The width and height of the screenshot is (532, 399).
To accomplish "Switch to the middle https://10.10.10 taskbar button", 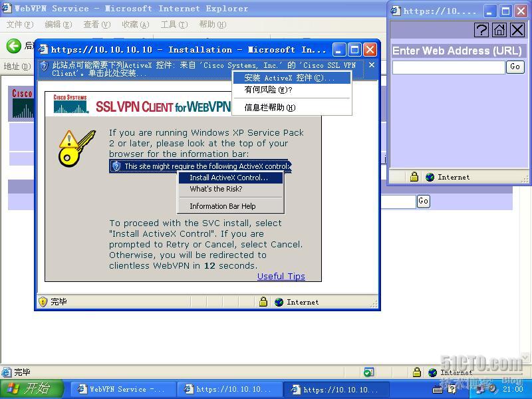I will pyautogui.click(x=229, y=389).
